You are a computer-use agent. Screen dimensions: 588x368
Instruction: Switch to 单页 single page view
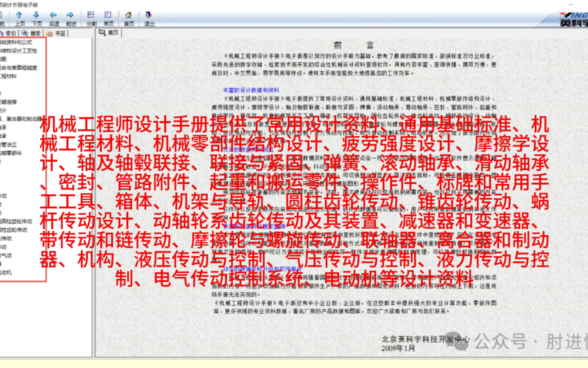[x=108, y=19]
